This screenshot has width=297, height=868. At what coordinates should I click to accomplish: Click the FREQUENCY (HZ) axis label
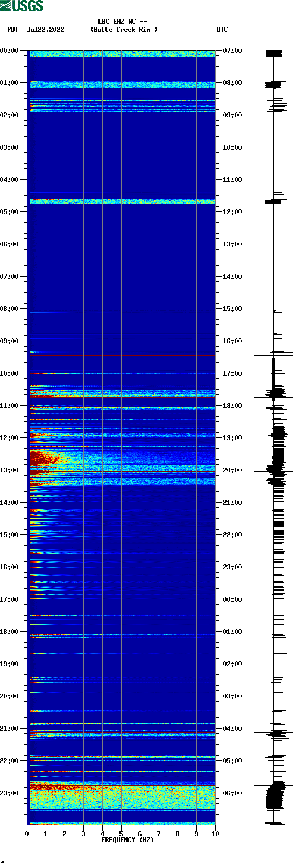click(x=128, y=840)
